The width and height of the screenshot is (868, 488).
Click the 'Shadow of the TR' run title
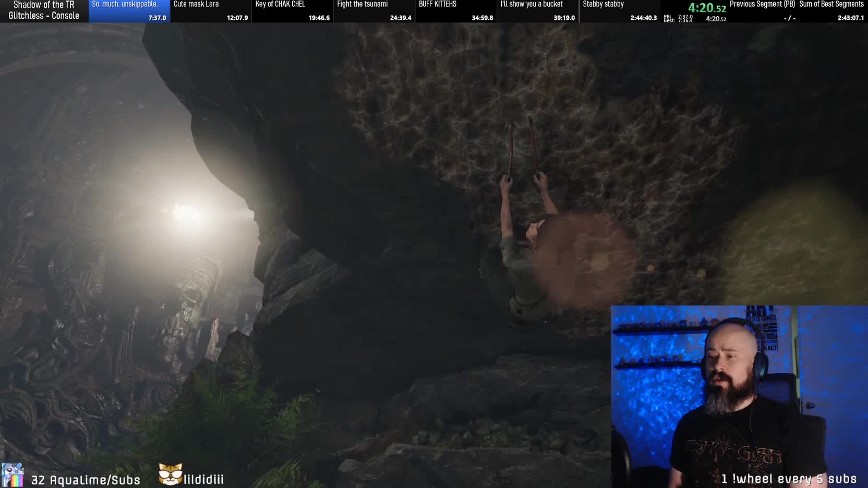44,5
